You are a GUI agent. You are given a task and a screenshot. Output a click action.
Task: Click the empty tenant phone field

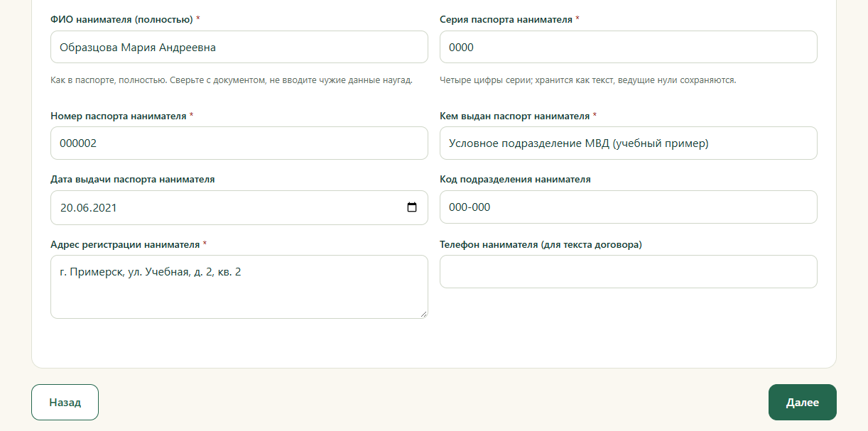tap(629, 271)
